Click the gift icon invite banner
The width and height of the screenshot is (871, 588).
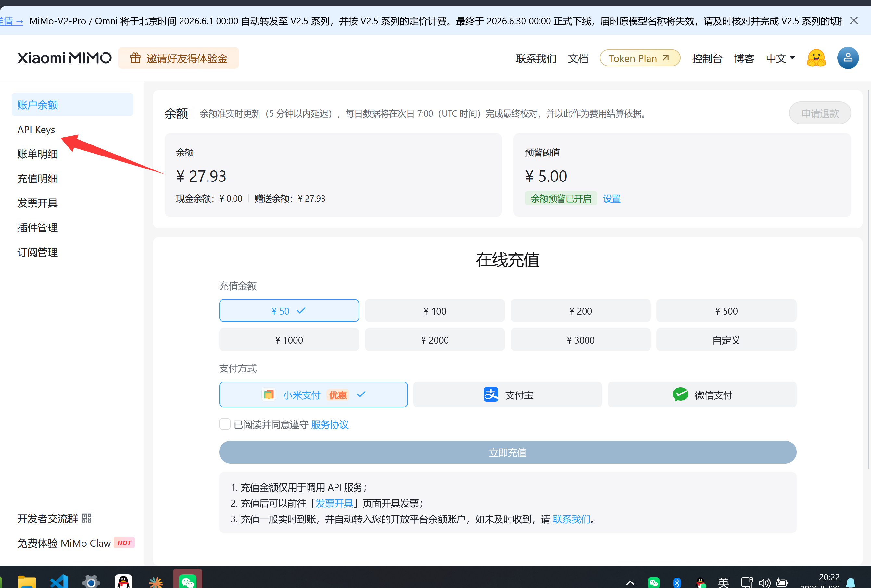[x=178, y=58]
